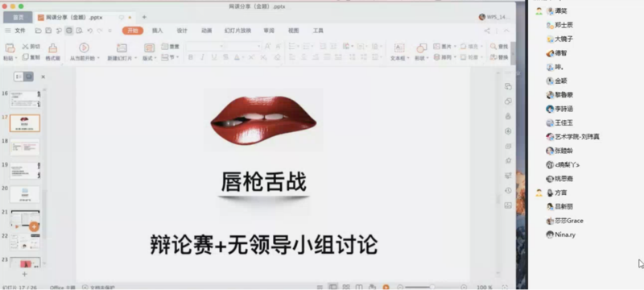Screen dimensions: 644x290
Task: Select slide 18 thumbnail
Action: pyautogui.click(x=25, y=147)
